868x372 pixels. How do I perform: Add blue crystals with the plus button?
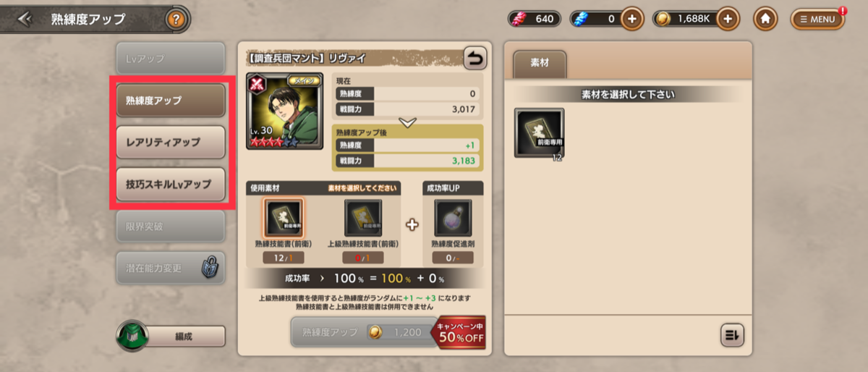(x=632, y=19)
